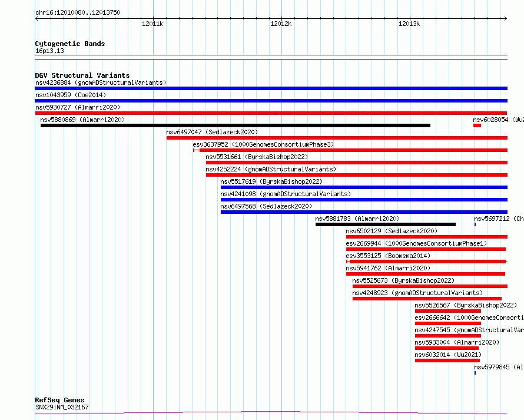Click the Cytogenetic Bands track title

(70, 44)
